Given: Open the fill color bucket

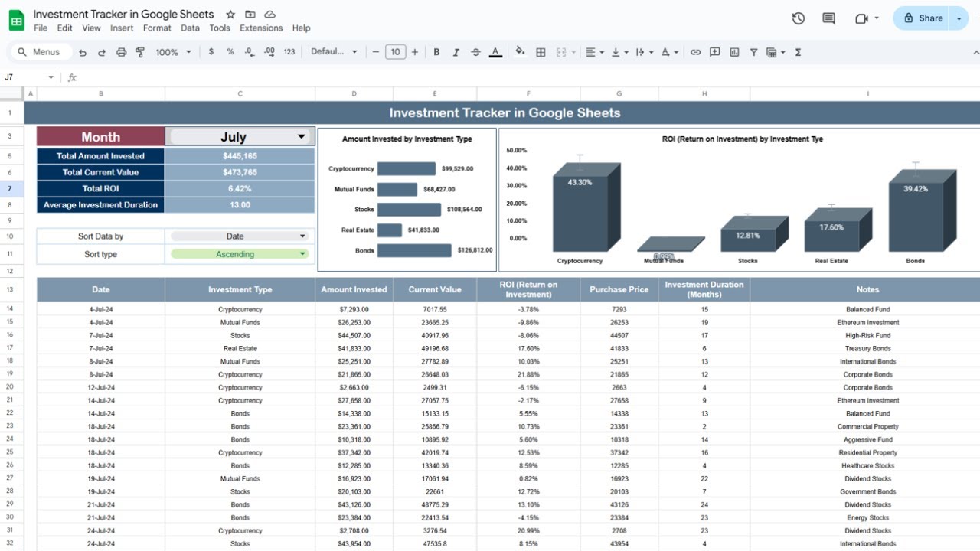Looking at the screenshot, I should pyautogui.click(x=521, y=52).
